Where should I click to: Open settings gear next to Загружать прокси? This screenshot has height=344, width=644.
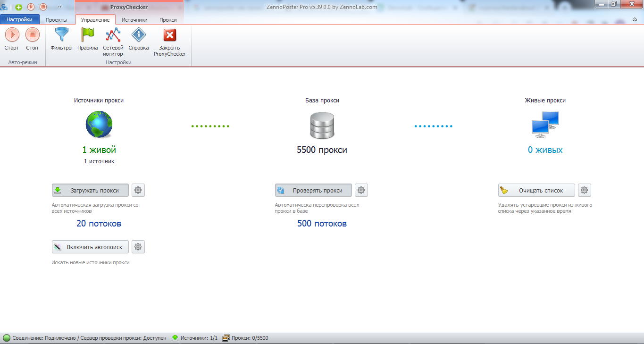pyautogui.click(x=138, y=190)
